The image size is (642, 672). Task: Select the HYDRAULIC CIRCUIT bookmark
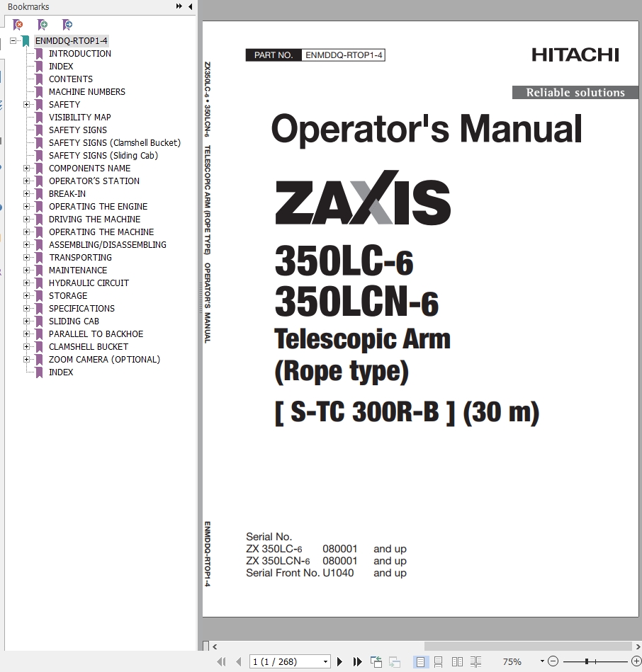point(89,283)
